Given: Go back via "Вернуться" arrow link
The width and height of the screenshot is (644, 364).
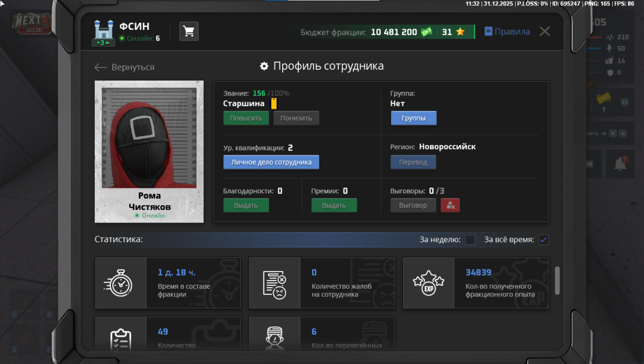Looking at the screenshot, I should (125, 67).
